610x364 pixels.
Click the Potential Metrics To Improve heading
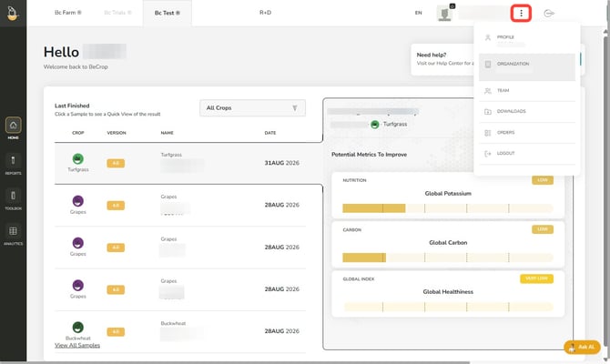(369, 155)
